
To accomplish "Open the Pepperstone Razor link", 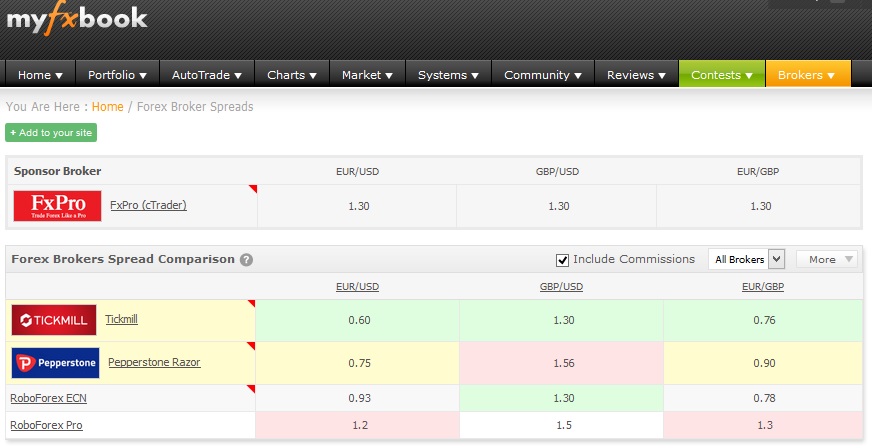I will [154, 362].
